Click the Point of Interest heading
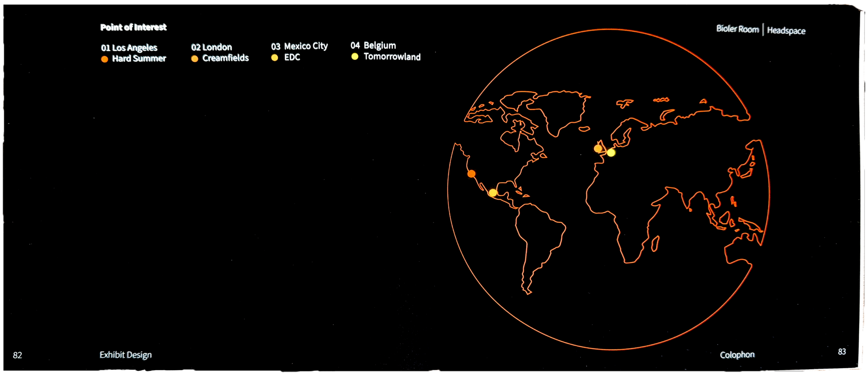This screenshot has width=868, height=389. (x=133, y=27)
